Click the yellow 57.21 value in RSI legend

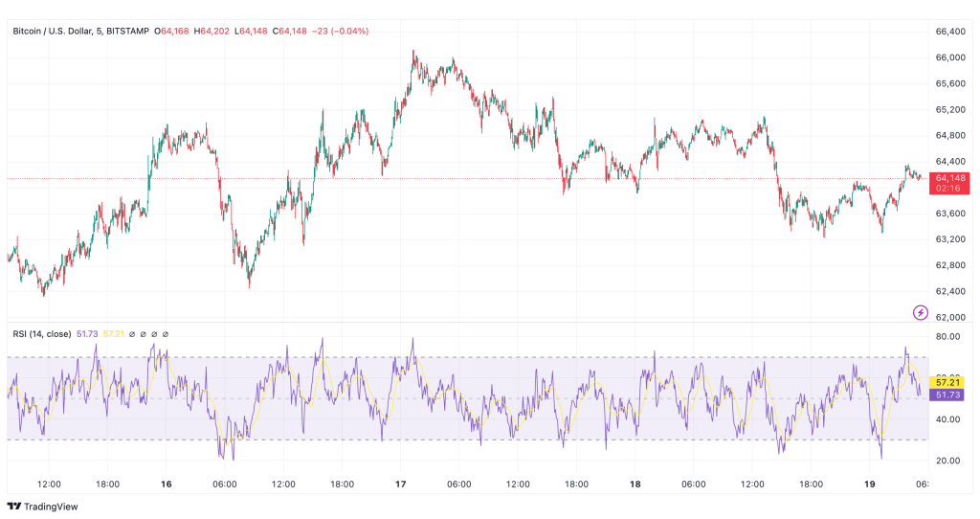[113, 334]
